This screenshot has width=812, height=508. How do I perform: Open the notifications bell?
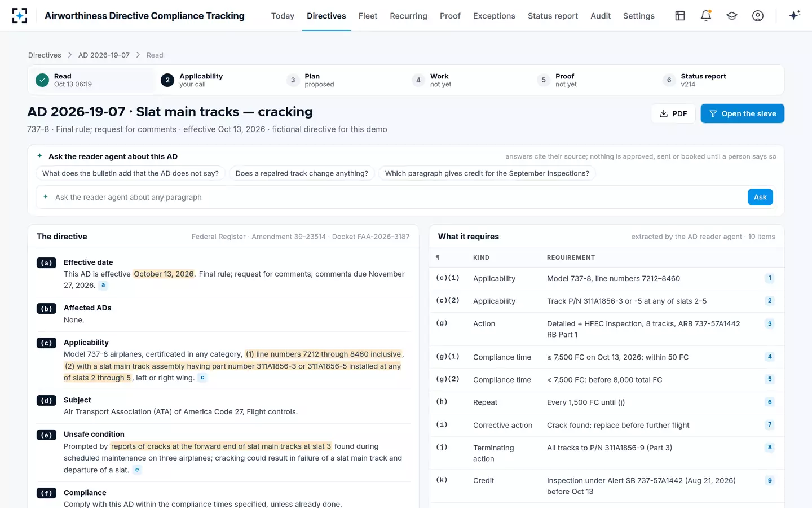tap(706, 16)
